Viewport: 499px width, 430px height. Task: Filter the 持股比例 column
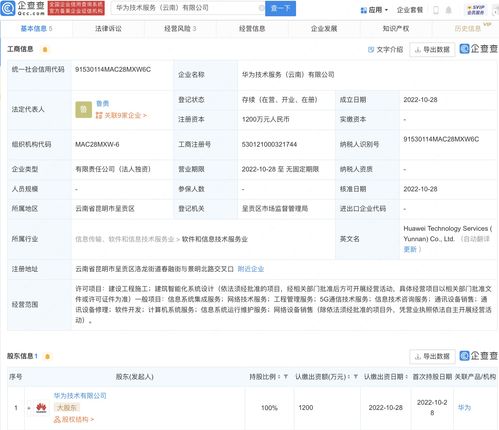tap(286, 377)
